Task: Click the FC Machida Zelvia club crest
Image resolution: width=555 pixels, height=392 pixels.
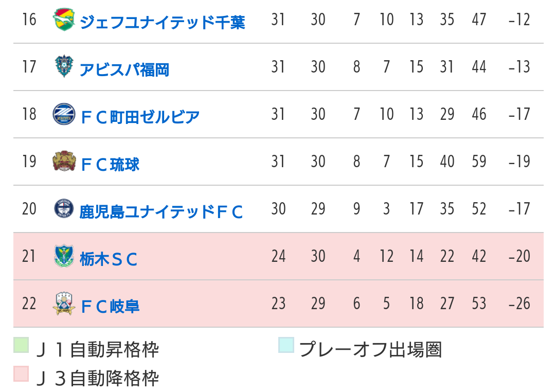Action: click(x=64, y=114)
